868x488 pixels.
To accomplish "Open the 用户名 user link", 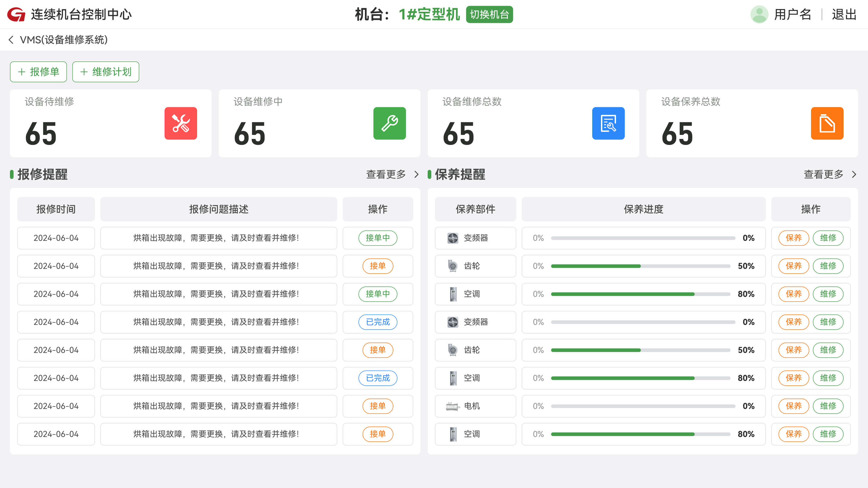I will (793, 14).
